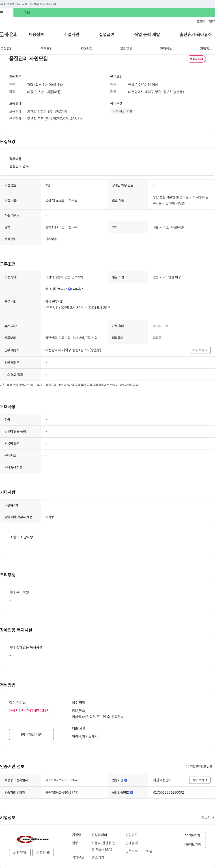Select the 기업규모 value 중소기업
Screen dimensions: 215x868
pyautogui.click(x=98, y=857)
